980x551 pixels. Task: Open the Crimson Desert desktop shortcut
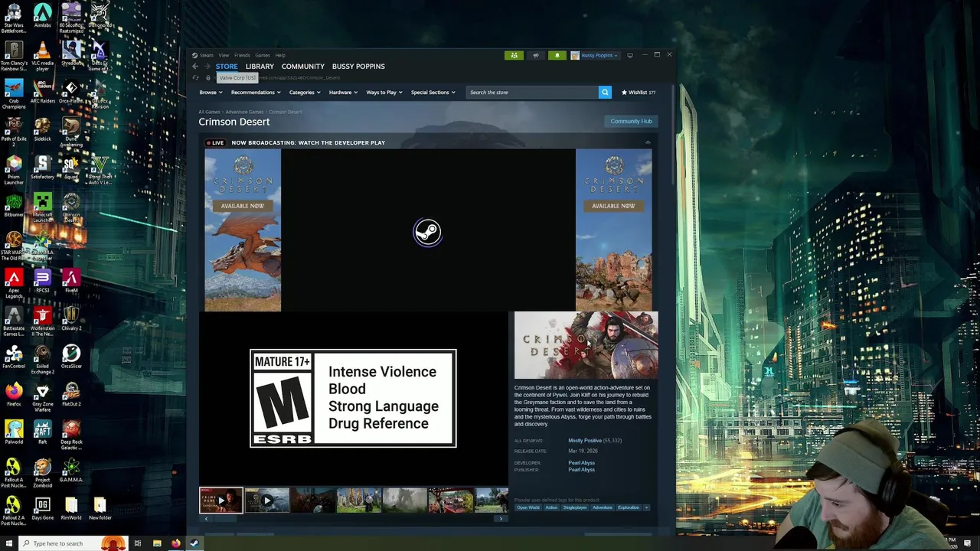pos(71,207)
